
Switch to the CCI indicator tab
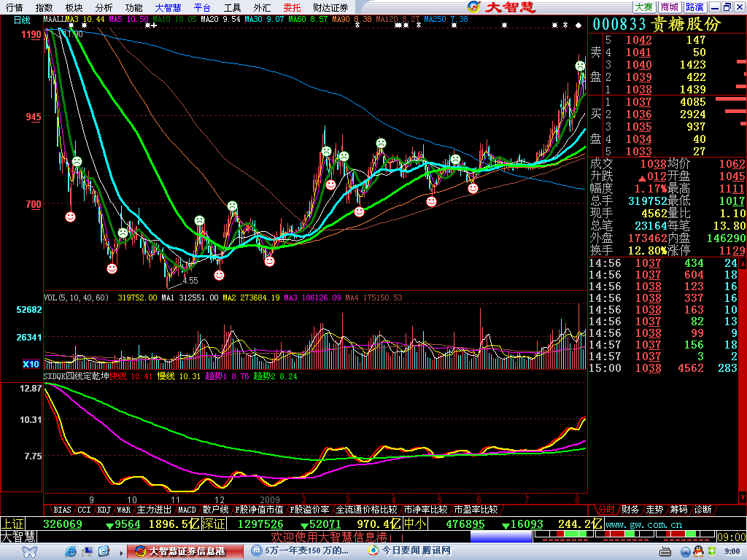tap(85, 510)
